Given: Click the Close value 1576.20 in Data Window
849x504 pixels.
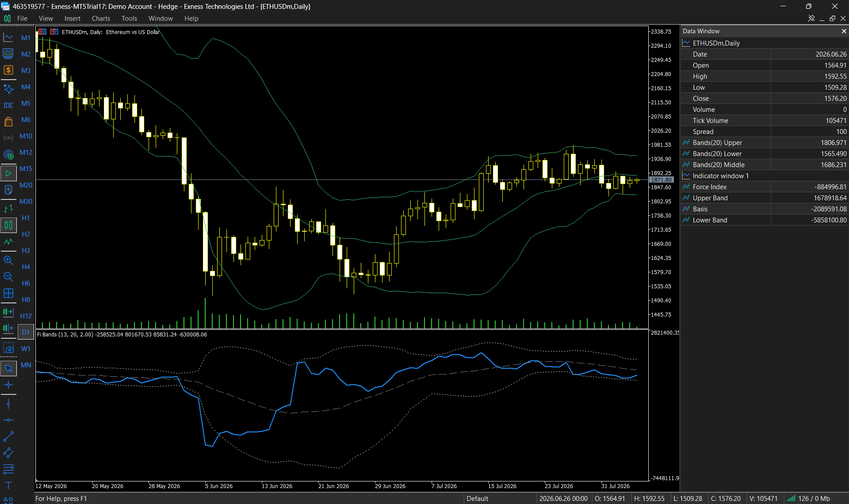Looking at the screenshot, I should point(835,98).
